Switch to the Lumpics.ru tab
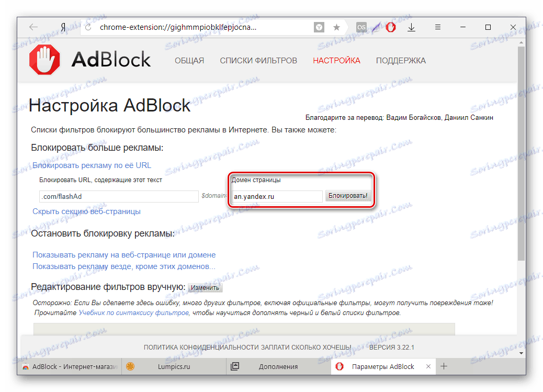The width and height of the screenshot is (543, 392). pos(174,366)
